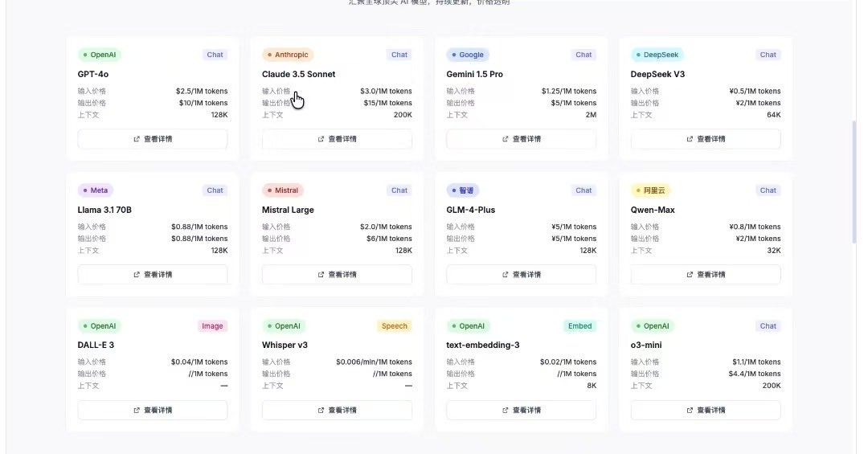868x454 pixels.
Task: Click the Claude 3.5 Sonnet model title
Action: [298, 74]
